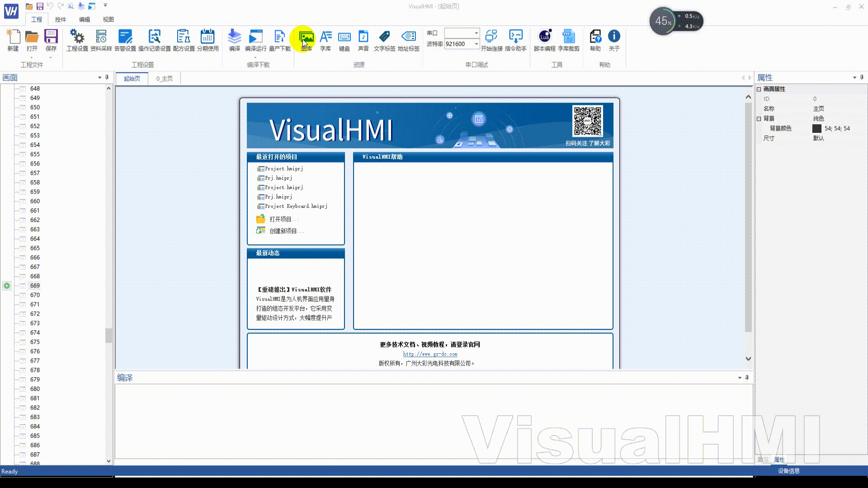868x488 pixels.
Task: Open the 属性 panel options dropdown arrow
Action: [x=854, y=77]
